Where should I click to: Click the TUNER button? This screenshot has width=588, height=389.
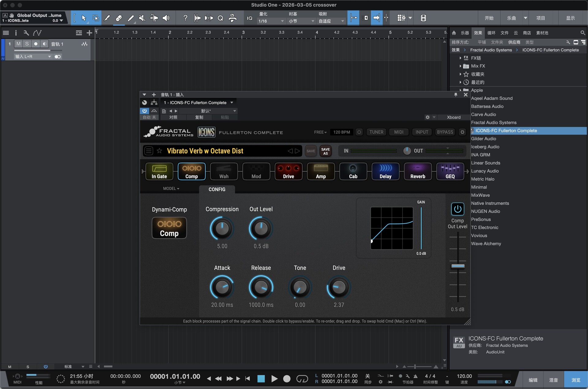tap(376, 132)
